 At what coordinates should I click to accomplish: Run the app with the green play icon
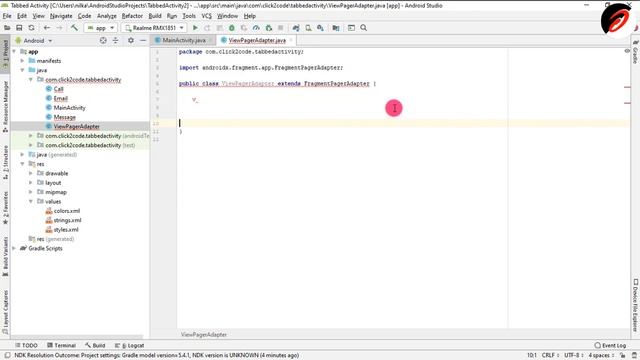[x=195, y=28]
